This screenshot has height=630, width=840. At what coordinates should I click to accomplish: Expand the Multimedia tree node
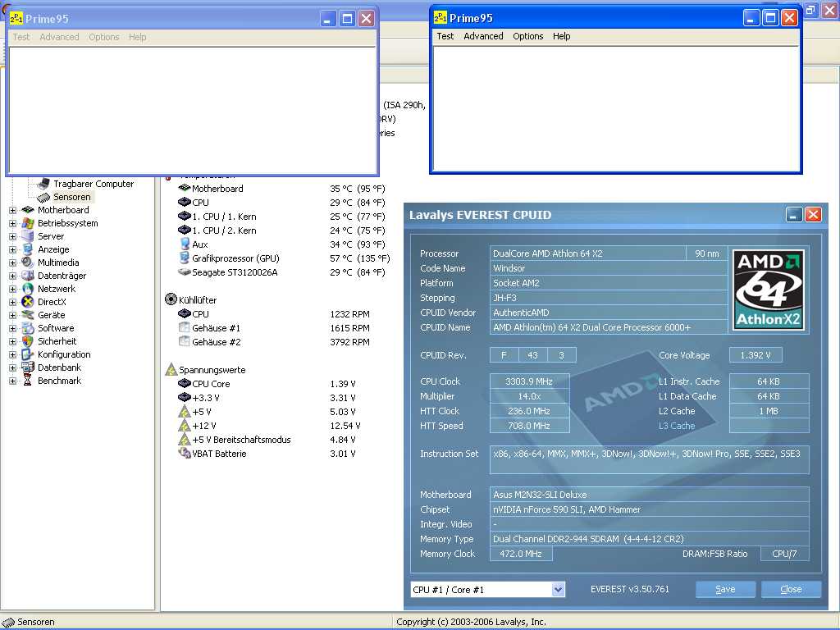pos(13,262)
